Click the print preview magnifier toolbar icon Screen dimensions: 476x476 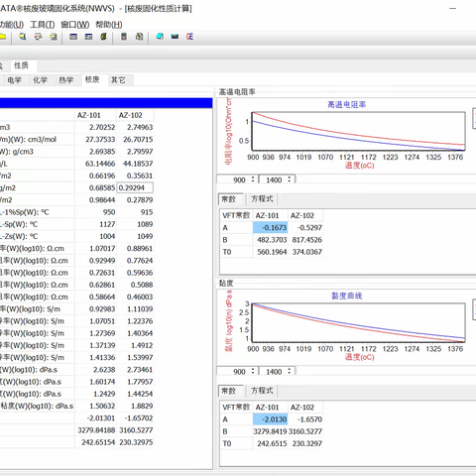(23, 37)
